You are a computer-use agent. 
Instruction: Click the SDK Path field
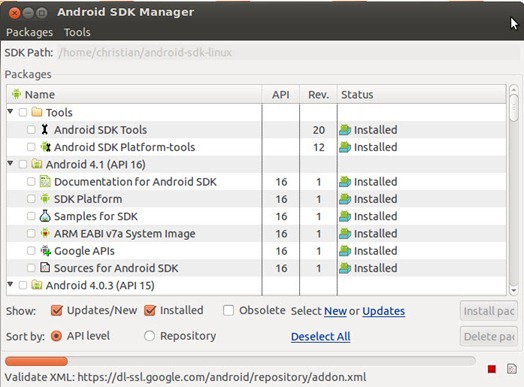pyautogui.click(x=289, y=52)
